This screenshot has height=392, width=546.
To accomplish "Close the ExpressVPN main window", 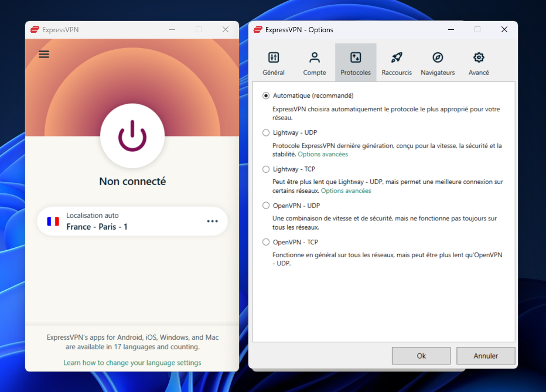I will [x=226, y=30].
